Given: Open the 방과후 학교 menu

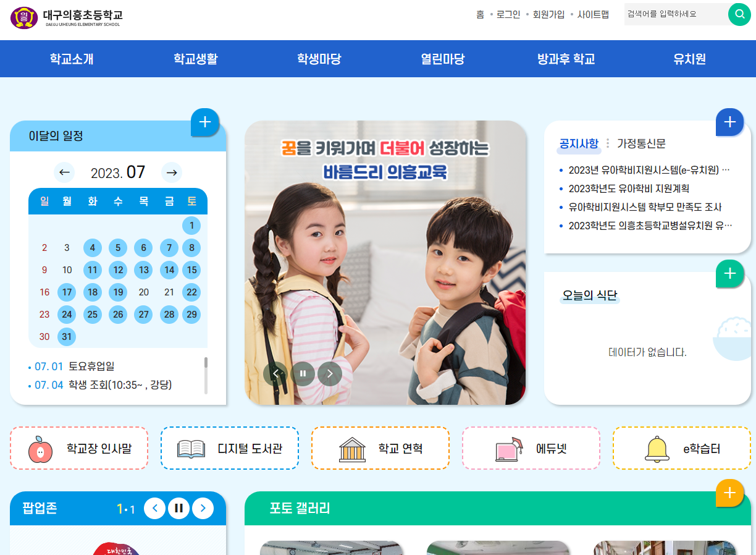Looking at the screenshot, I should (x=566, y=59).
